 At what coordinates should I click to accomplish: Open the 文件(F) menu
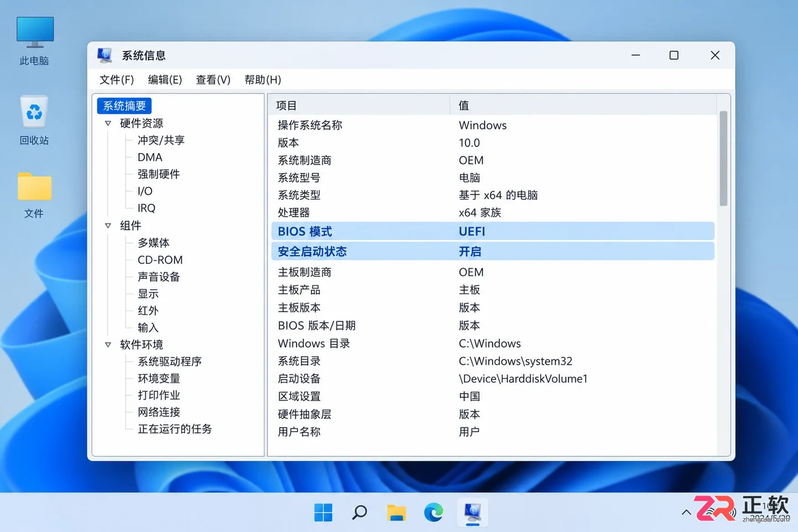click(x=116, y=80)
